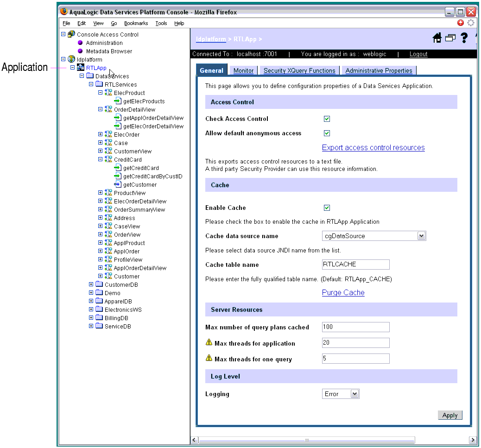Click the getCreditCardByCustID function icon
This screenshot has height=448, width=481.
(x=118, y=176)
